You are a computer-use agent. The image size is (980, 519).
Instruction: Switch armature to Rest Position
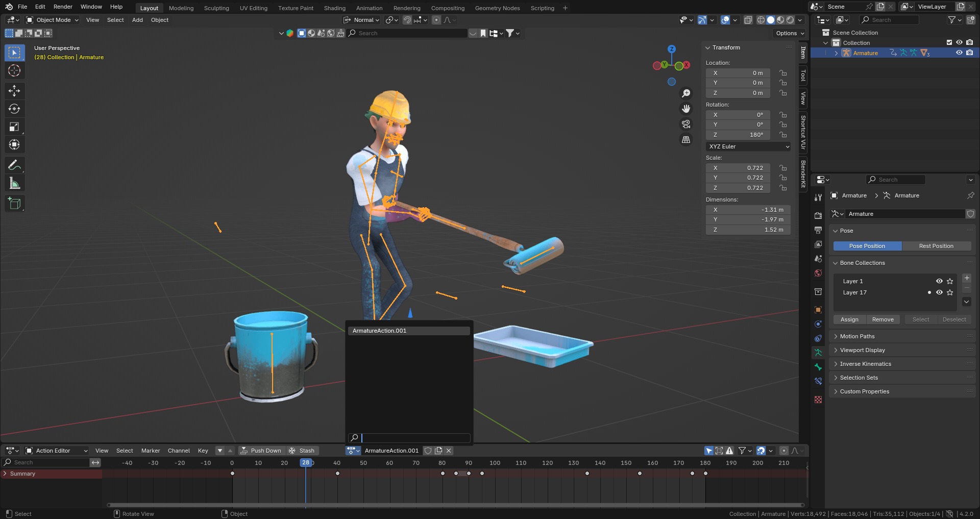tap(936, 246)
